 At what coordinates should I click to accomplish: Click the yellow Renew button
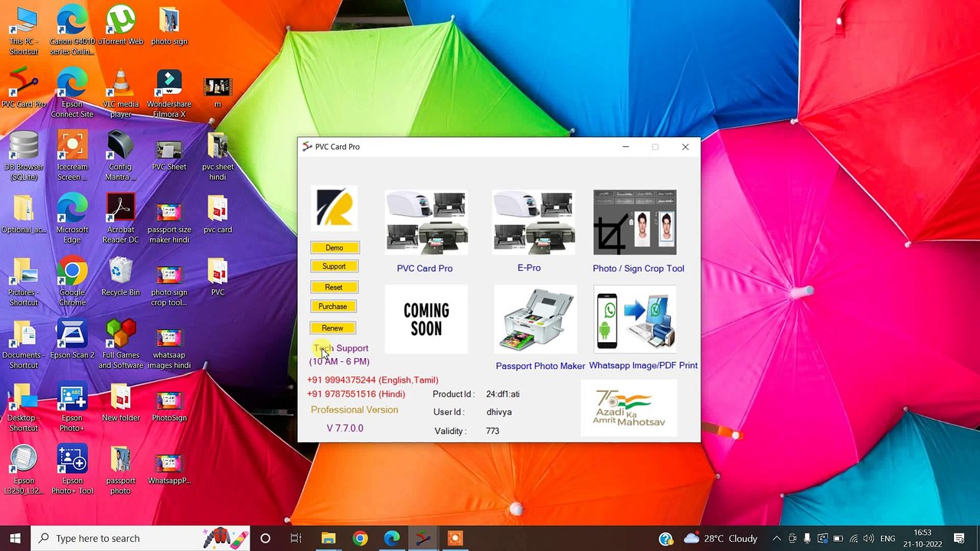point(333,328)
